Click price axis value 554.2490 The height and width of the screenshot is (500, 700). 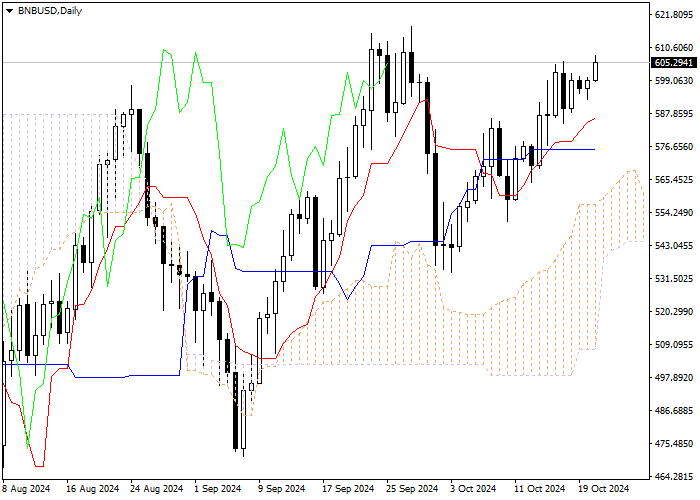(x=673, y=213)
